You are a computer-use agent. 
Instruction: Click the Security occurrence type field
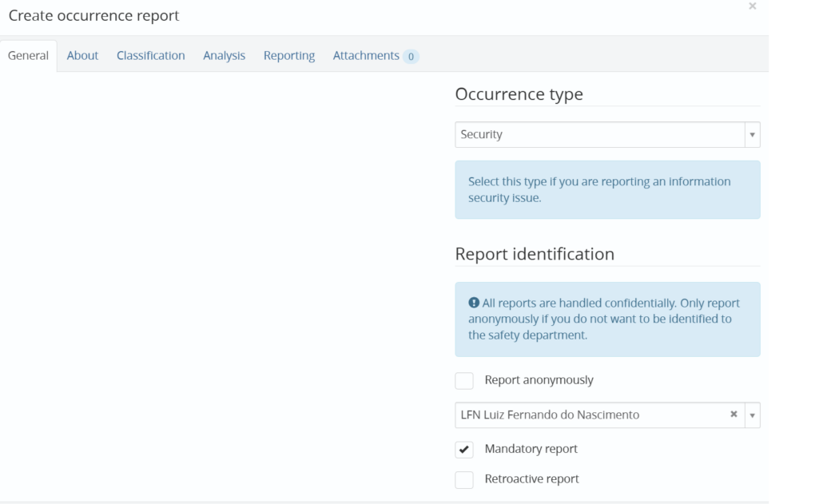pyautogui.click(x=599, y=135)
